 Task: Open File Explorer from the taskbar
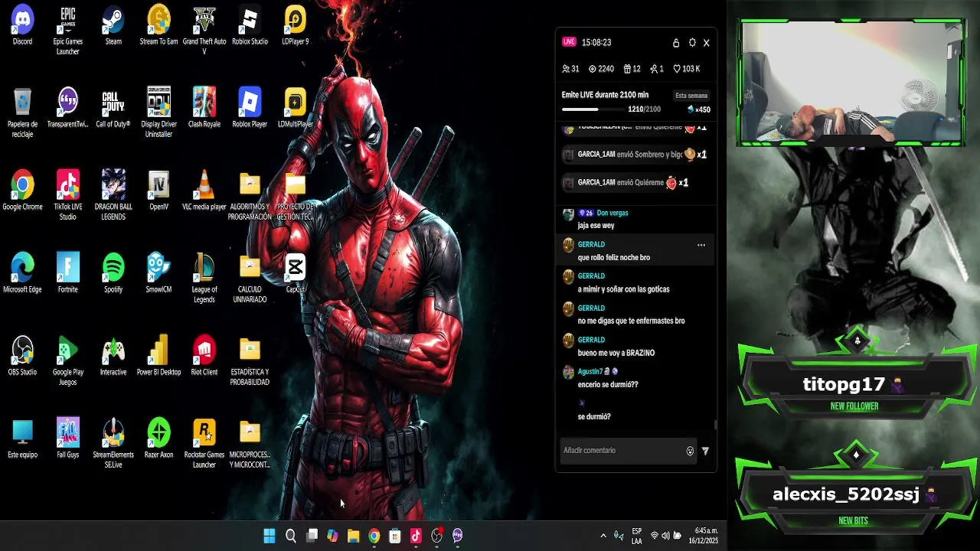(353, 536)
